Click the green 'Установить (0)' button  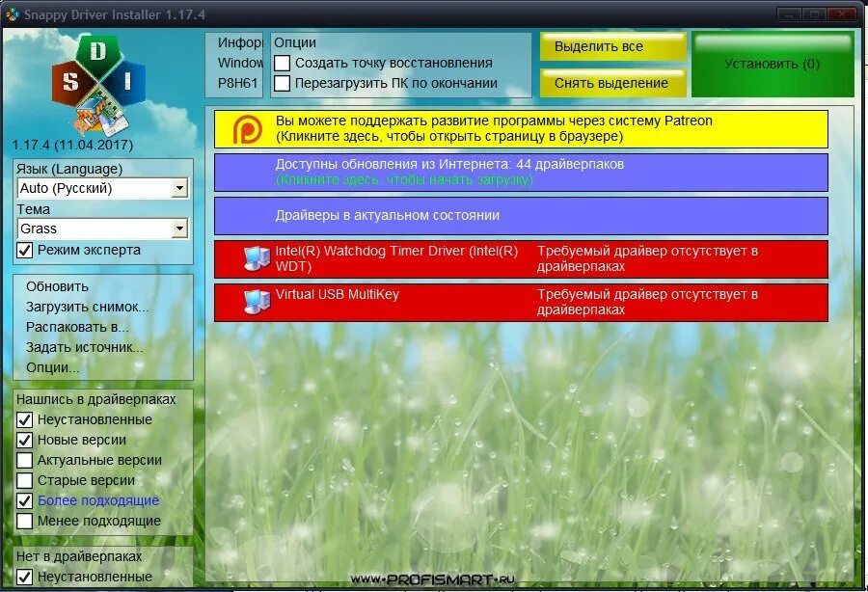pos(773,65)
